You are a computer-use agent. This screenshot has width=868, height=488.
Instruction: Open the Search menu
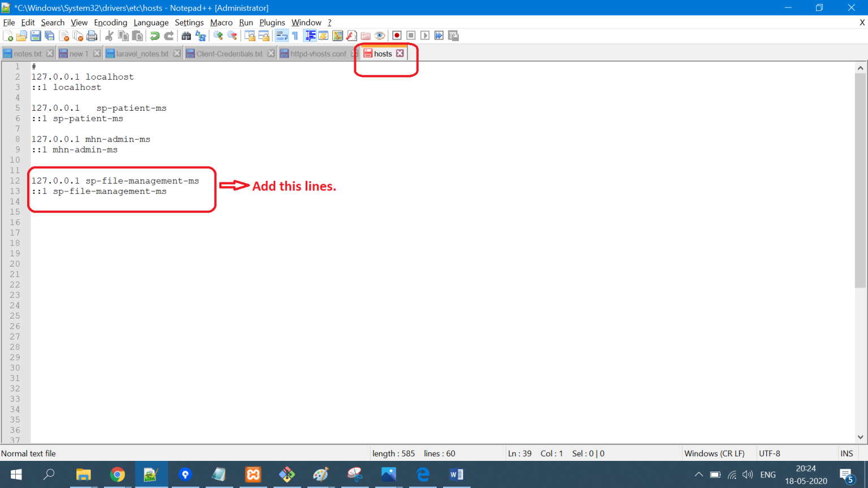[53, 23]
